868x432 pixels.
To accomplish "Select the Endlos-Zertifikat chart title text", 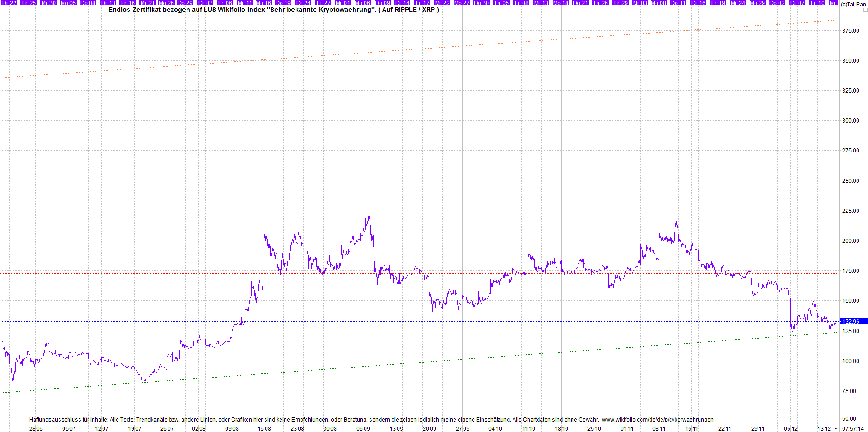I will tap(273, 10).
